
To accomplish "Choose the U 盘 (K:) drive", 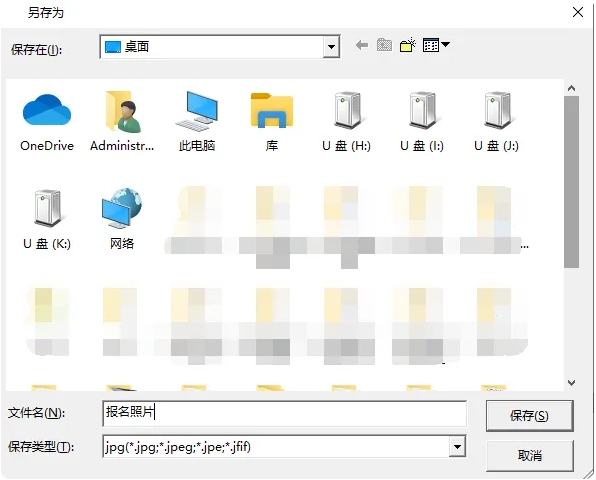I will [x=47, y=208].
